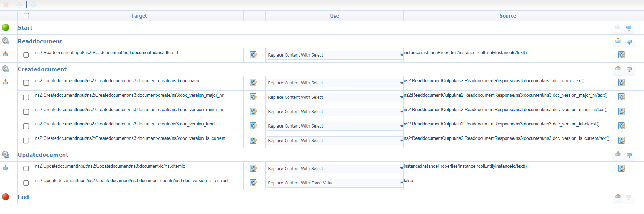Click the Source column header
Screen dimensions: 644x214
click(x=507, y=16)
